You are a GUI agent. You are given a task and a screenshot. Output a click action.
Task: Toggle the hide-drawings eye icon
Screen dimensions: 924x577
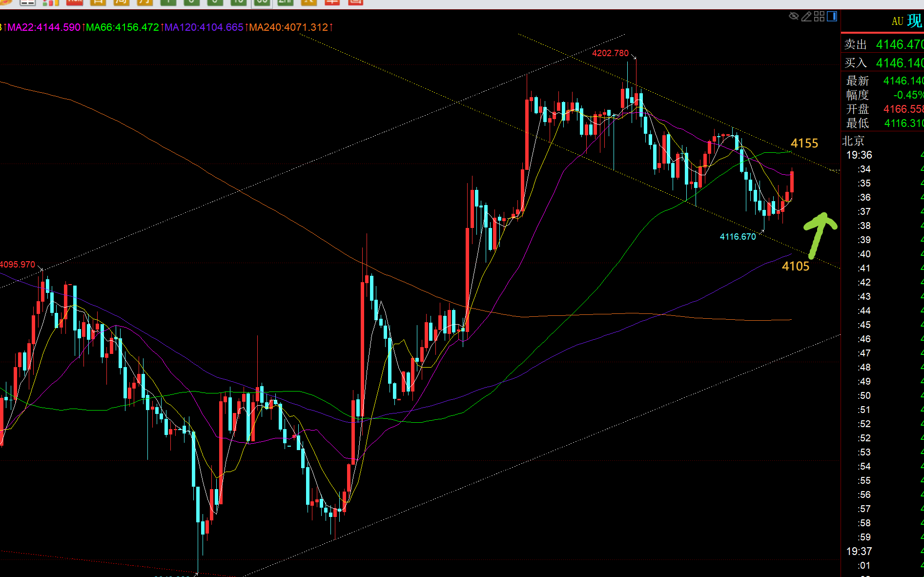(x=794, y=17)
